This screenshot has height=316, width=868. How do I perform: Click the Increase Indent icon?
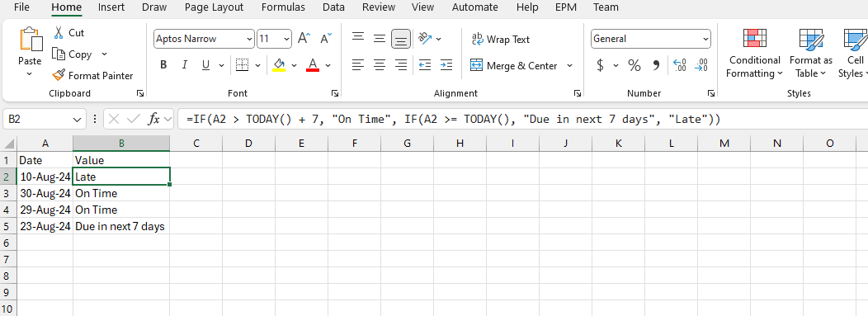[x=446, y=64]
